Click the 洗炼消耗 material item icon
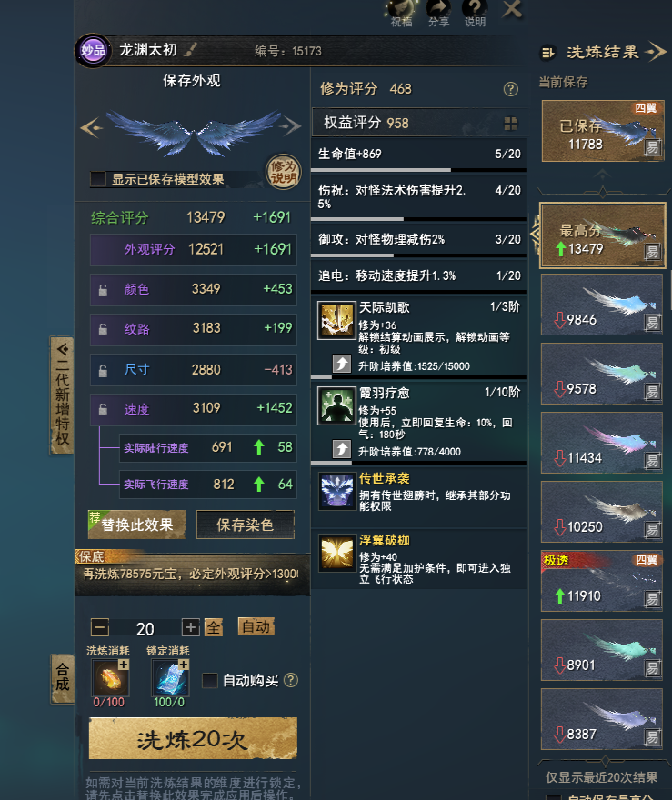672x800 pixels. [110, 677]
